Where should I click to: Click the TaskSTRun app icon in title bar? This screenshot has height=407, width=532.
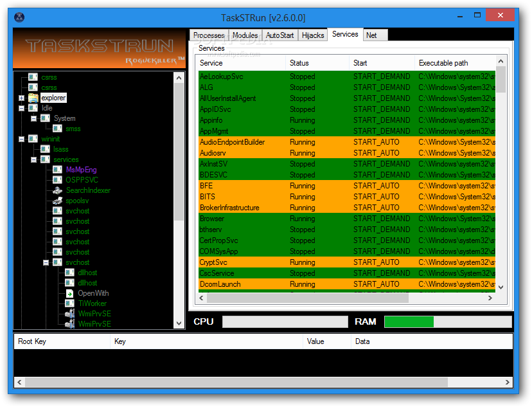(x=19, y=17)
